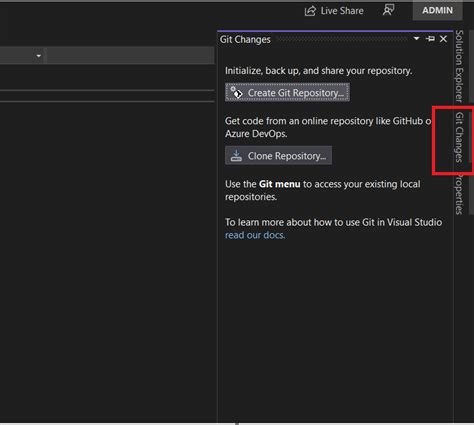Open the Send Feedback person icon
474x425 pixels.
(388, 10)
